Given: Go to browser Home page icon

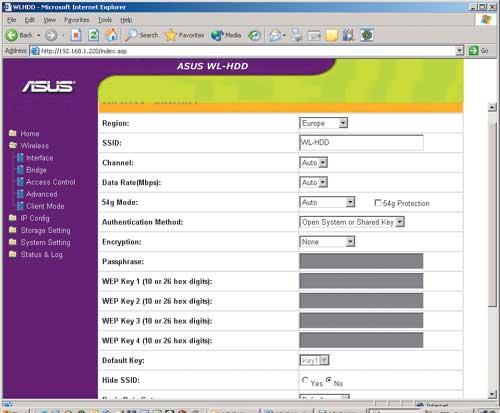Looking at the screenshot, I should pyautogui.click(x=111, y=35).
